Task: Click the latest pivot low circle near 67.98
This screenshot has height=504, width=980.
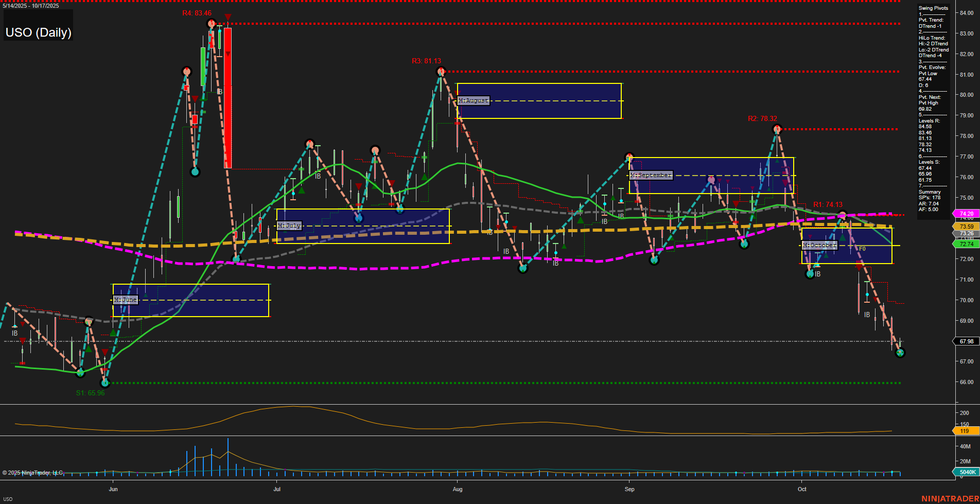Action: click(x=900, y=353)
